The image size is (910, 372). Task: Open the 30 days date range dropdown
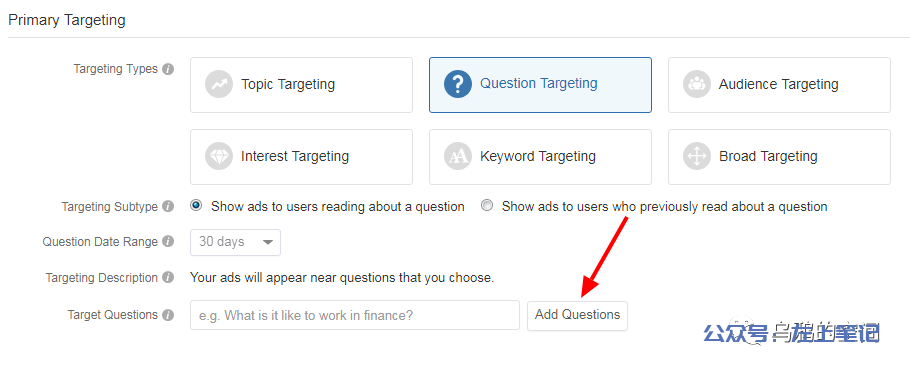click(x=235, y=243)
